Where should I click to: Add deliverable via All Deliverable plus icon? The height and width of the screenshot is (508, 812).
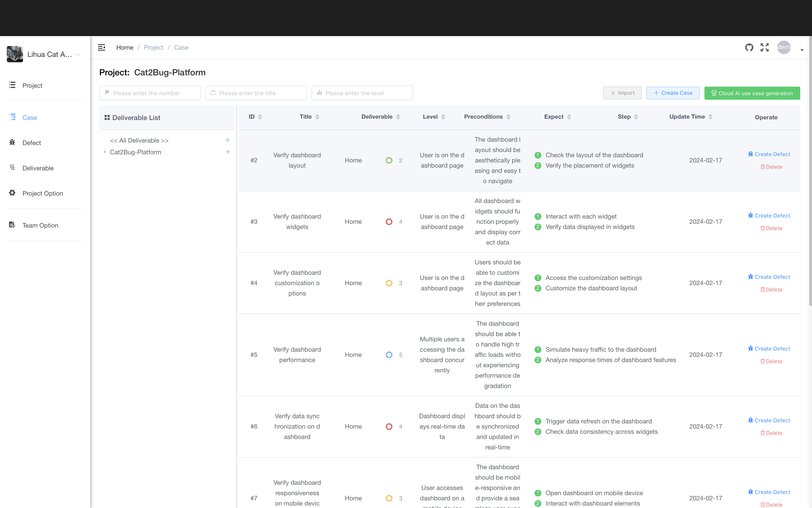coord(227,140)
